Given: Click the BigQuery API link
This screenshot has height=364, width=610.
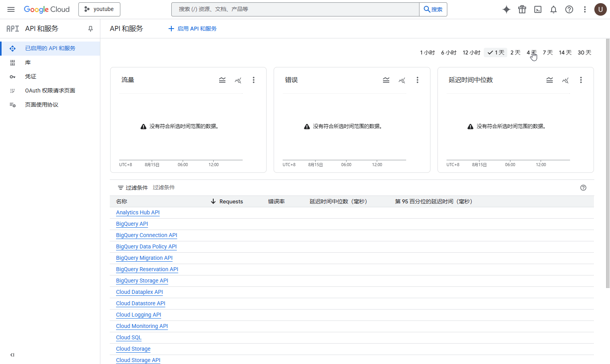Looking at the screenshot, I should [132, 224].
